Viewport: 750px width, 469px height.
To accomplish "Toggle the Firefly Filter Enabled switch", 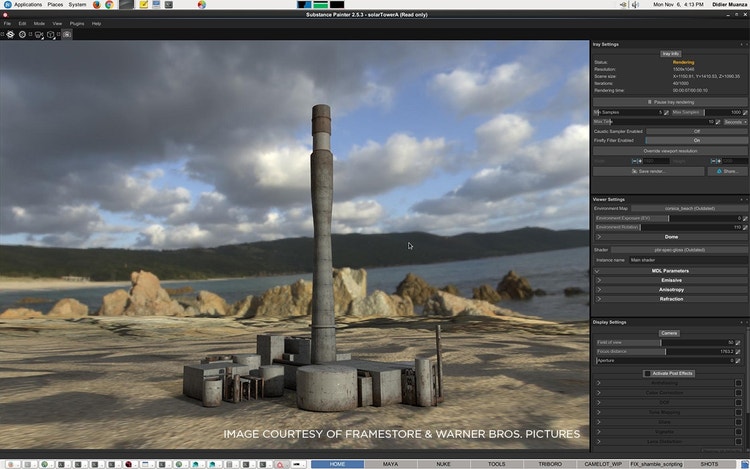I will click(697, 140).
